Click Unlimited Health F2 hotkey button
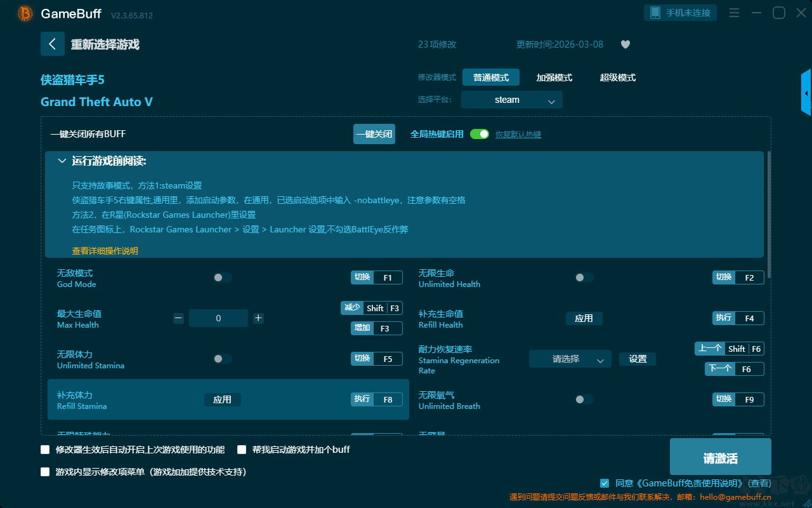 click(x=738, y=277)
